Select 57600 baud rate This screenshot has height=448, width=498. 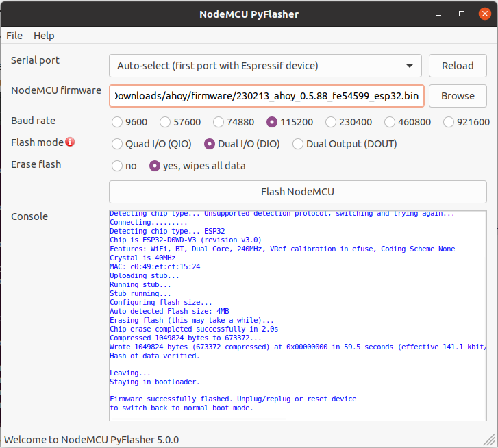pyautogui.click(x=180, y=122)
